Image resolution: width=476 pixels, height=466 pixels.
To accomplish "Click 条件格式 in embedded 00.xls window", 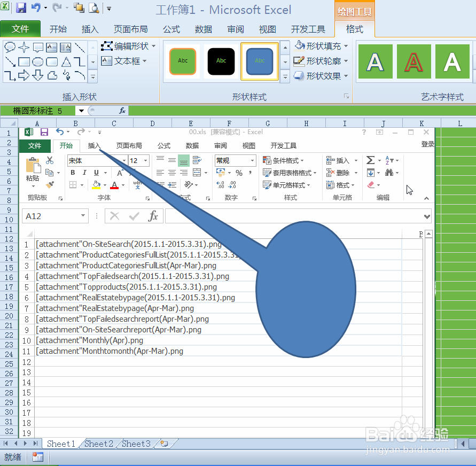I will 283,160.
